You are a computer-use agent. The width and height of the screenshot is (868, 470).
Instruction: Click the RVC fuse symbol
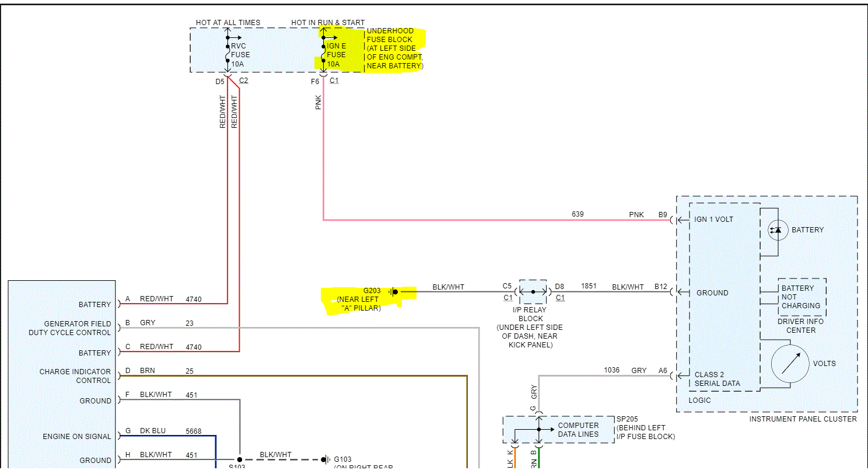pos(228,54)
